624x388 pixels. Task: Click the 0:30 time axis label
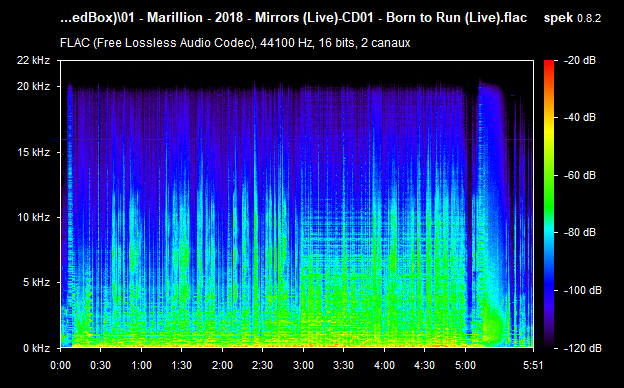pos(101,365)
